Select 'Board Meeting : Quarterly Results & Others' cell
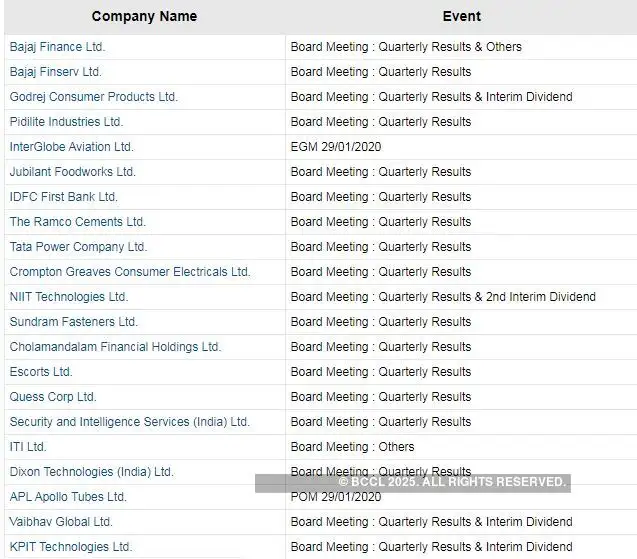Screen dimensions: 637x559 tap(461, 47)
